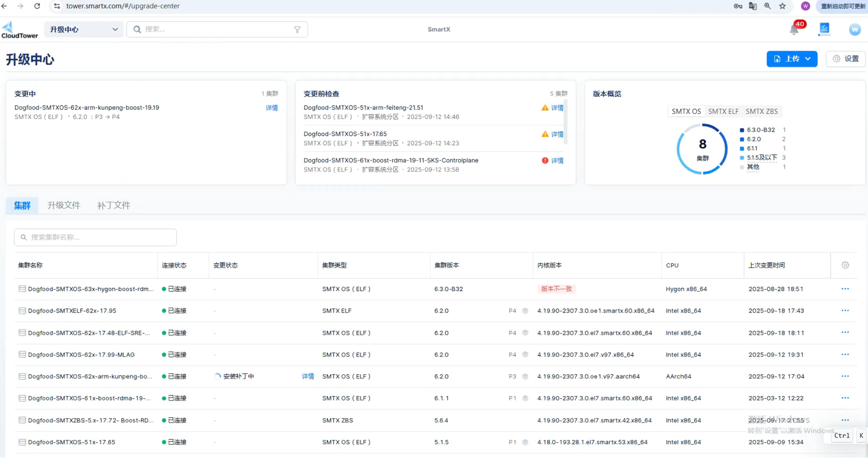
Task: Open more actions menu for Dogfood-SMTXOS-51x-17.65 row
Action: coord(845,442)
